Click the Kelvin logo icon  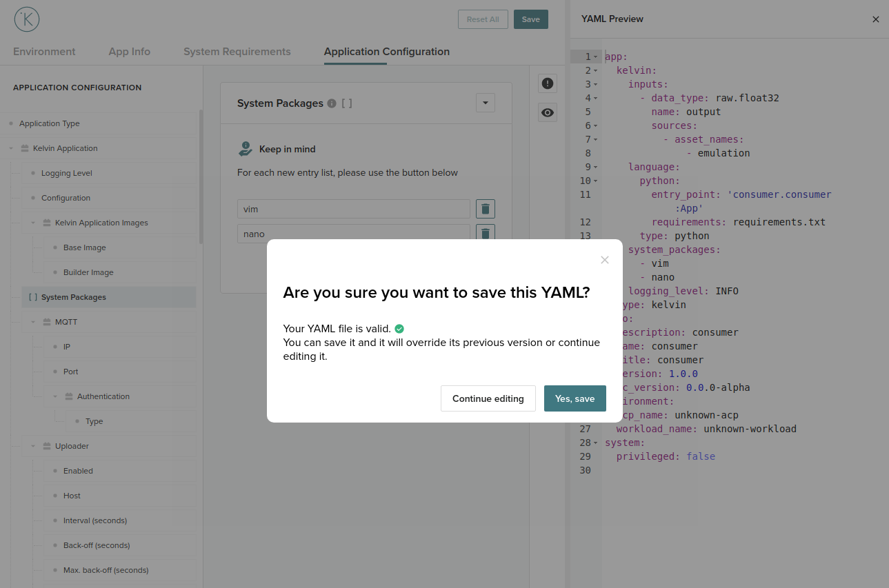27,19
